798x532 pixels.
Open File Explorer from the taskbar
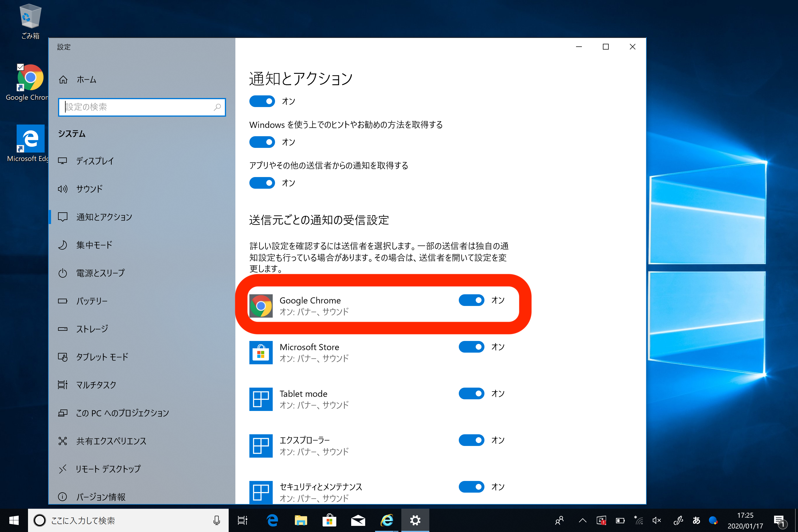pos(301,520)
